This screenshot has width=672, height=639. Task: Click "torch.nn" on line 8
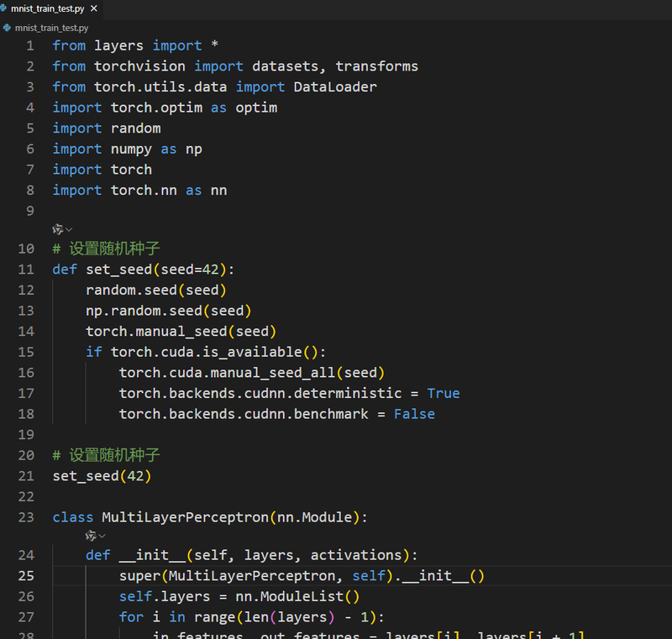144,190
